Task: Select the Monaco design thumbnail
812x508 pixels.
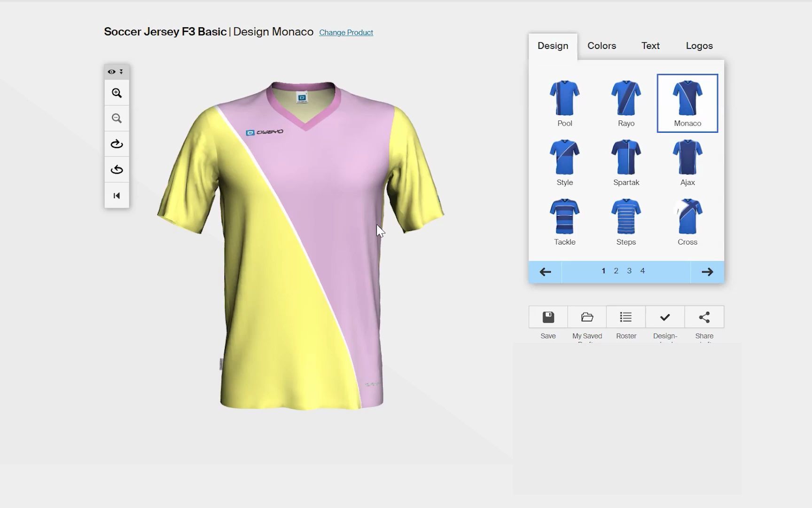Action: [687, 103]
